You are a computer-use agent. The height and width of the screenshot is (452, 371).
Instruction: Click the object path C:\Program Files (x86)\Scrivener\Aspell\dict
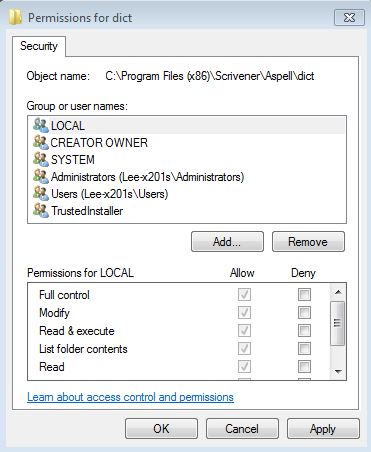(210, 76)
